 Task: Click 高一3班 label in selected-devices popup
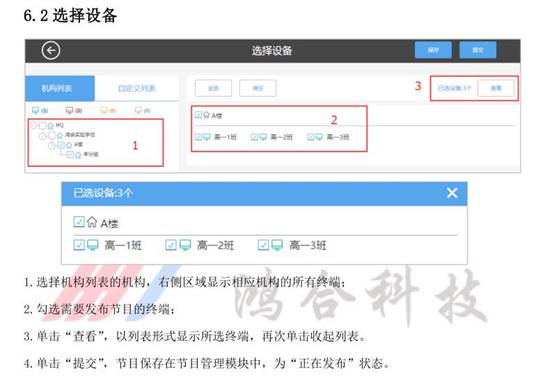point(307,245)
